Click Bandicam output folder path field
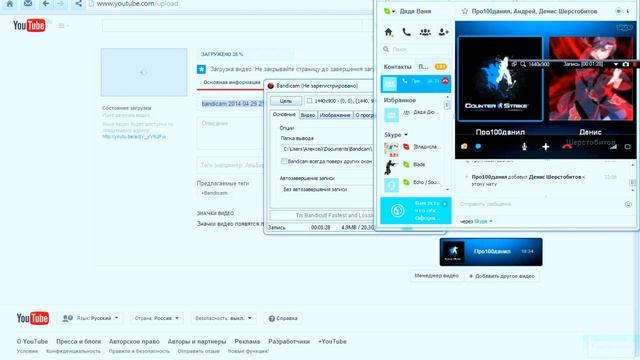Viewport: 640px width, 360px height. click(x=327, y=149)
